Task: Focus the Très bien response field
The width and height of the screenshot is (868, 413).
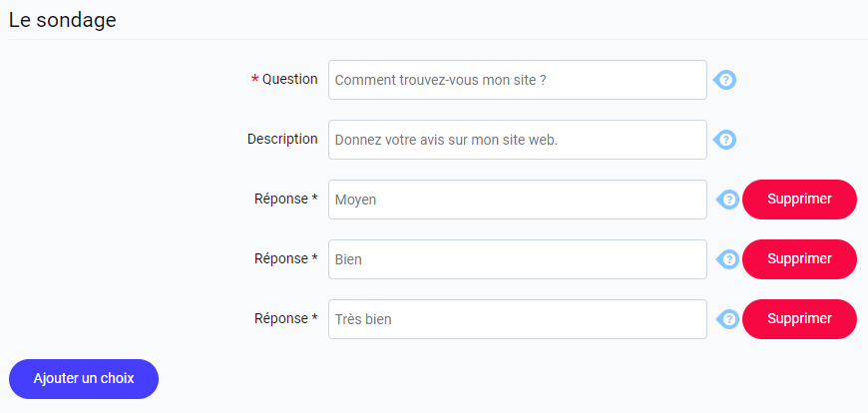Action: pyautogui.click(x=518, y=319)
